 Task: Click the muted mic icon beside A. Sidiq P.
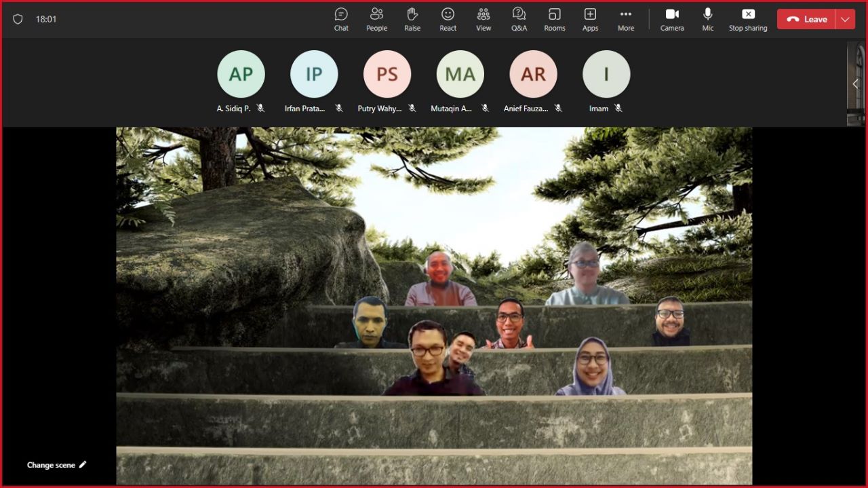click(x=260, y=108)
